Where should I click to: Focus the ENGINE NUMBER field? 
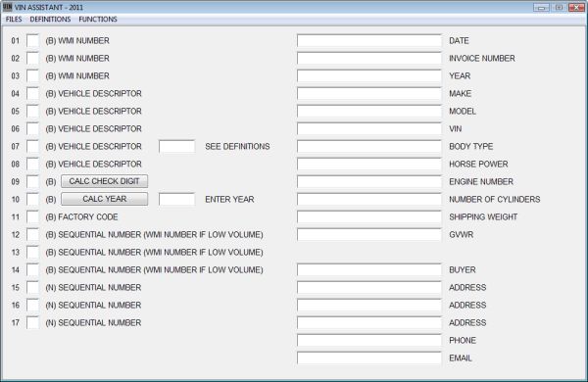(x=369, y=181)
